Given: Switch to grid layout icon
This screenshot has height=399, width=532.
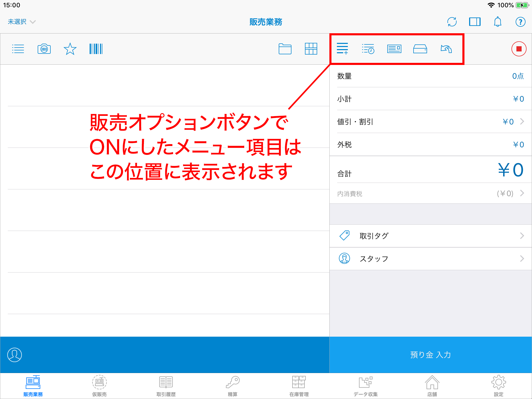Looking at the screenshot, I should click(311, 49).
